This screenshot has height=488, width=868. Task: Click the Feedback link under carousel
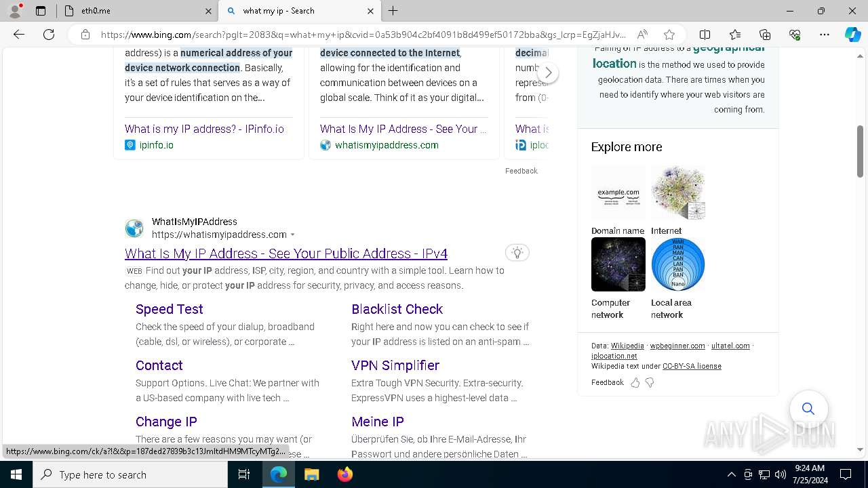point(521,171)
